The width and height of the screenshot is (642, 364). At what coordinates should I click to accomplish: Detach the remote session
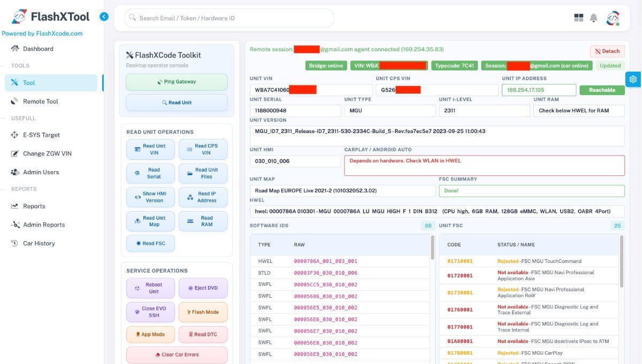tap(607, 51)
